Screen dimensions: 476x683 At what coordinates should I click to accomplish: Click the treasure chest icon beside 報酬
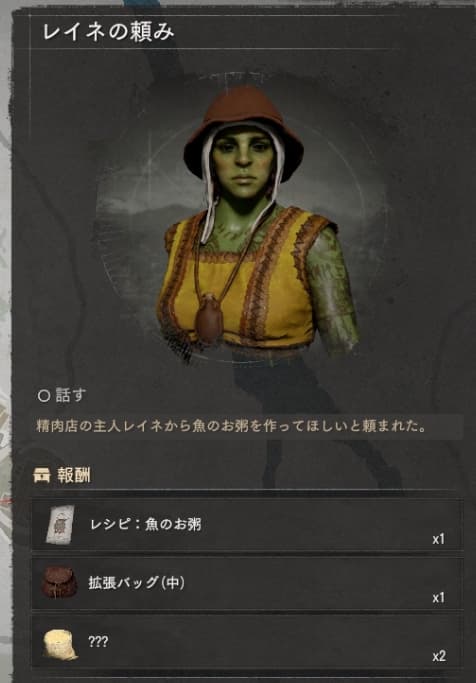click(x=42, y=475)
